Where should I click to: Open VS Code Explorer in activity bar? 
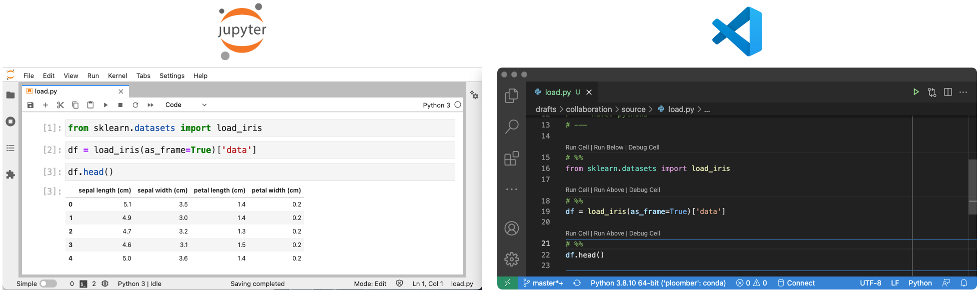[512, 95]
